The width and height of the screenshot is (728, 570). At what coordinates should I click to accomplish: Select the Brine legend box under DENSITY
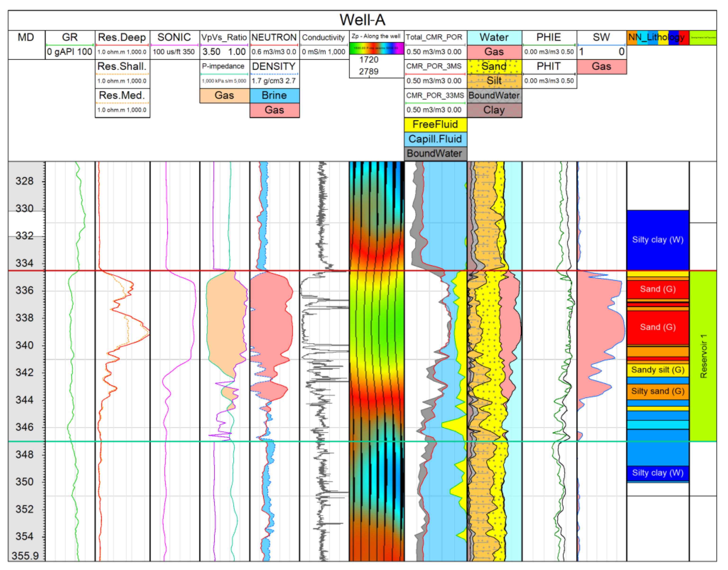tap(274, 95)
